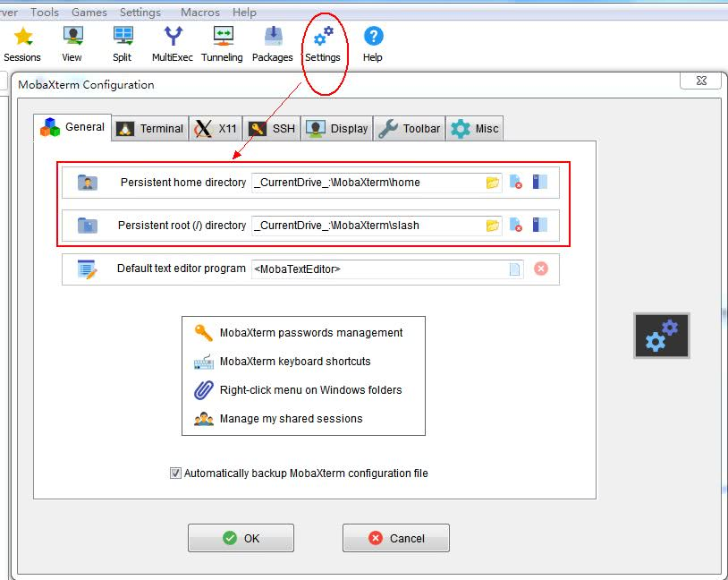Screen dimensions: 728x580
Task: Open the Games menu
Action: 89,13
